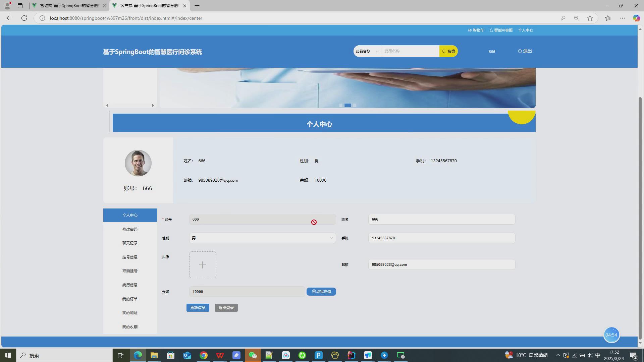Open the 智能AI客服 chat link
The width and height of the screenshot is (644, 362).
[501, 30]
